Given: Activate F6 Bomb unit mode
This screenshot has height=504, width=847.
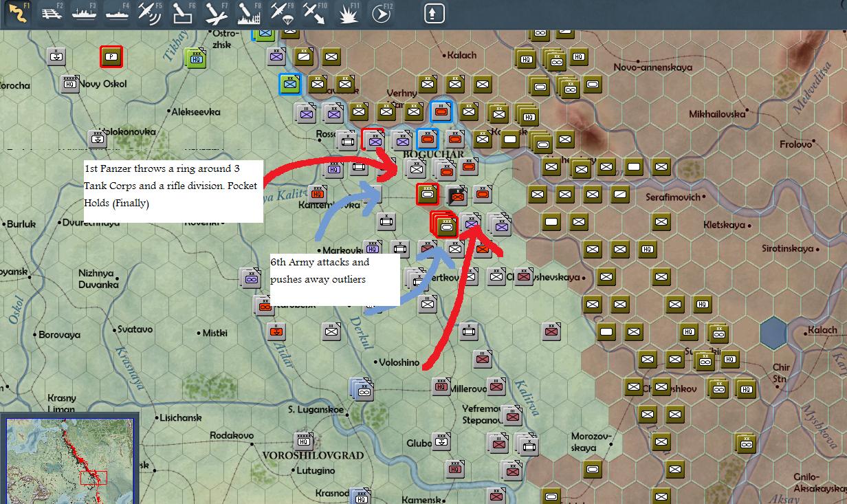Looking at the screenshot, I should click(183, 12).
